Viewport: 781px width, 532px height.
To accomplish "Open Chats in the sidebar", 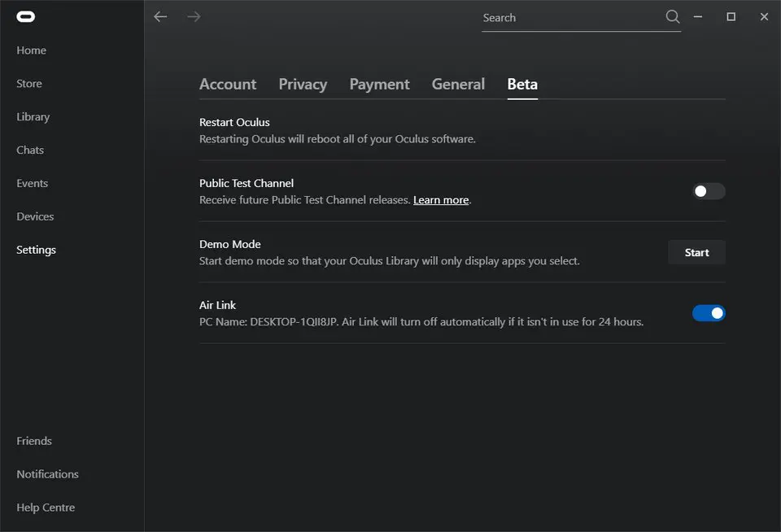I will (x=30, y=150).
